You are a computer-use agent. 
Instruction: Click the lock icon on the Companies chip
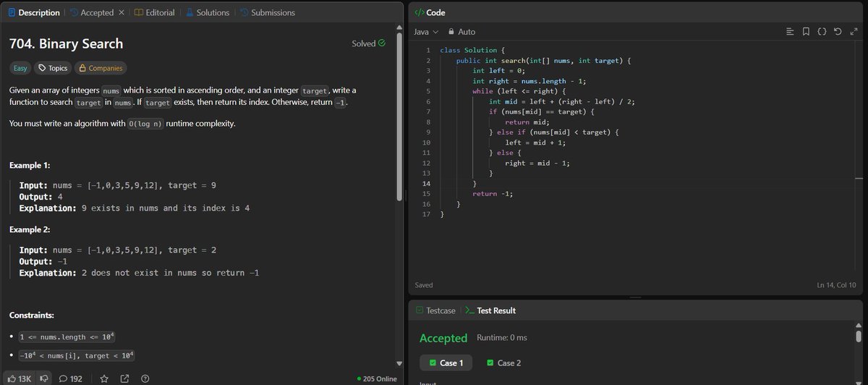click(82, 68)
